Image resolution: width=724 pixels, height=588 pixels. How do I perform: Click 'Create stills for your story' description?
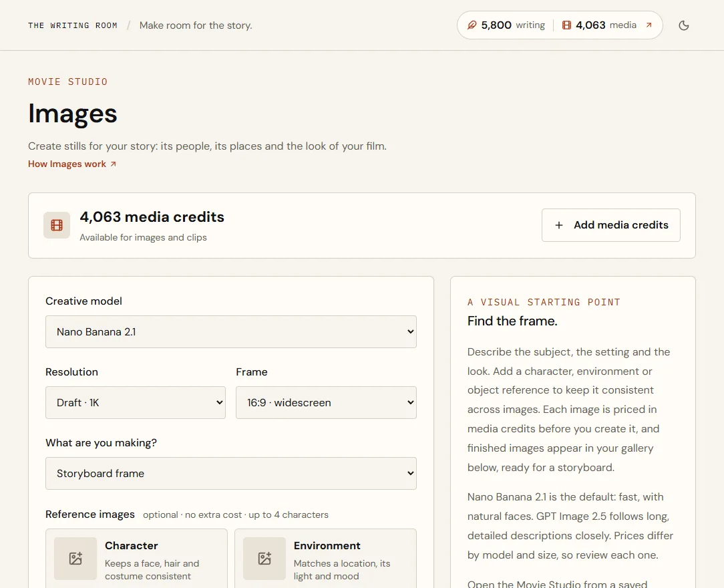207,146
